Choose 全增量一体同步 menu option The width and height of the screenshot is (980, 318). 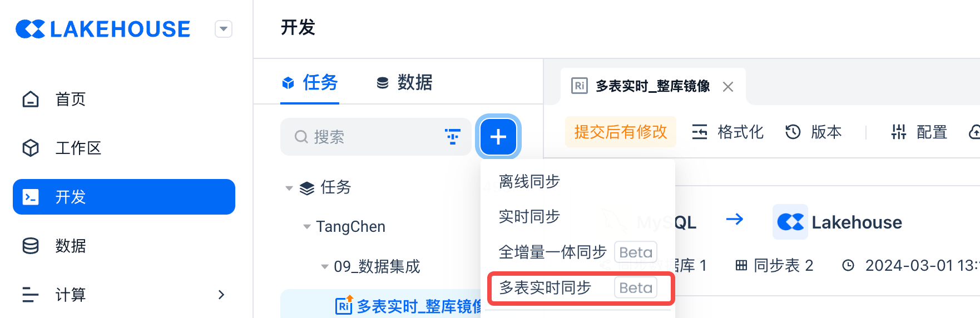tap(552, 252)
